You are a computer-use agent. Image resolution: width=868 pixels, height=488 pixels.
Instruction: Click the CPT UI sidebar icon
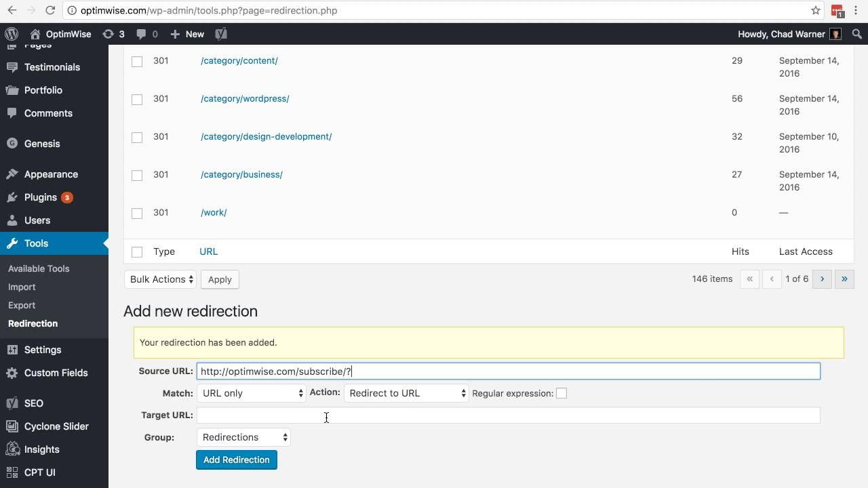pyautogui.click(x=12, y=472)
